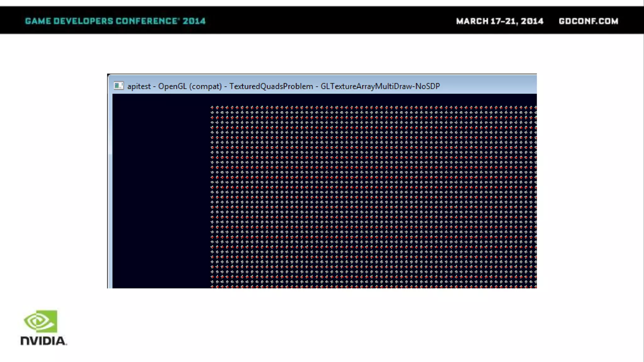Click TexturedQuadsProblem in the window title
Viewport: 644px width, 362px height.
click(x=271, y=86)
